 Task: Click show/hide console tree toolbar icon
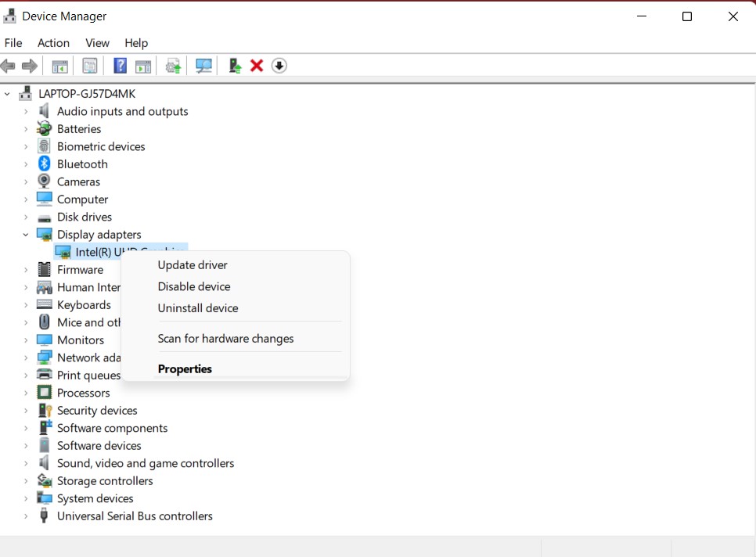60,66
